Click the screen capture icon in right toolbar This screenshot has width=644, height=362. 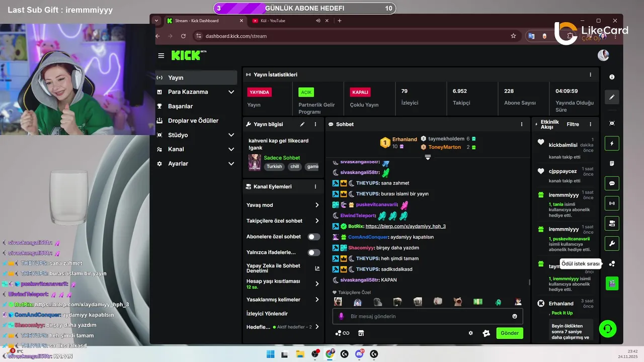(612, 123)
